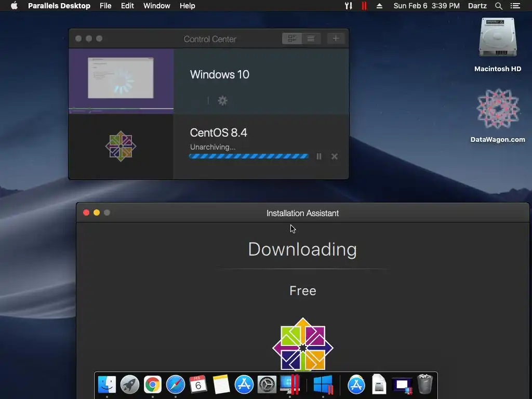Click the tools status icon in menu bar

349,6
